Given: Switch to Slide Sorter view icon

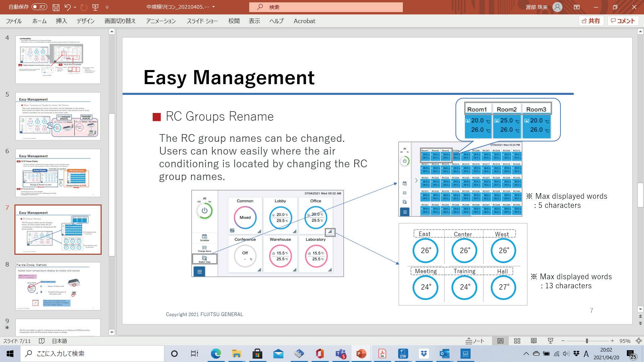Looking at the screenshot, I should [517, 341].
